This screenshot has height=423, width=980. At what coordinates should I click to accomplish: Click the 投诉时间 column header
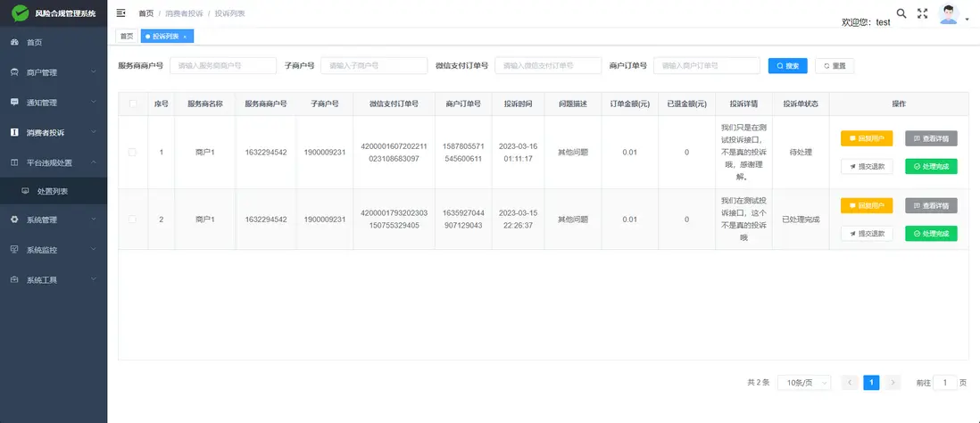tap(519, 104)
